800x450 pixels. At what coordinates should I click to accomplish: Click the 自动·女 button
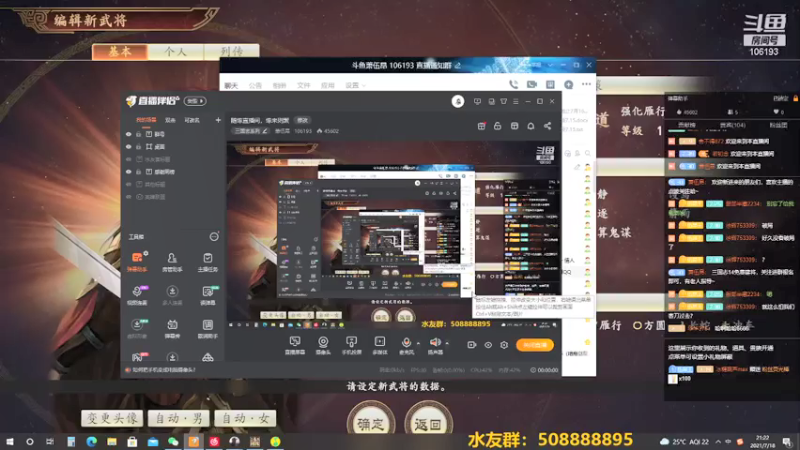pyautogui.click(x=245, y=418)
